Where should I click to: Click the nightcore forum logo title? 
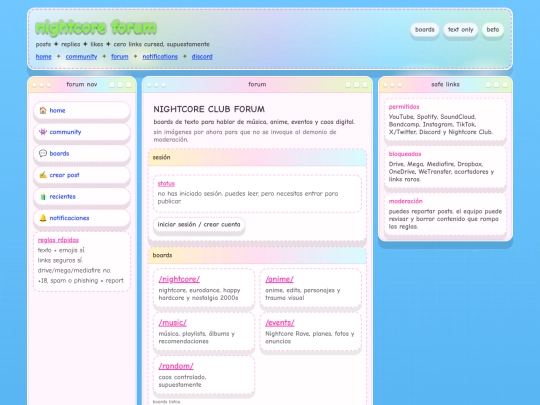click(x=96, y=28)
